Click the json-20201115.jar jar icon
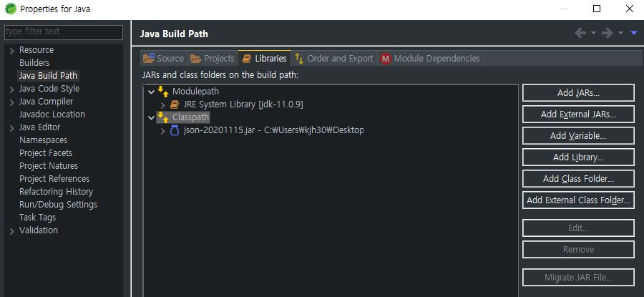The width and height of the screenshot is (644, 297). point(175,130)
